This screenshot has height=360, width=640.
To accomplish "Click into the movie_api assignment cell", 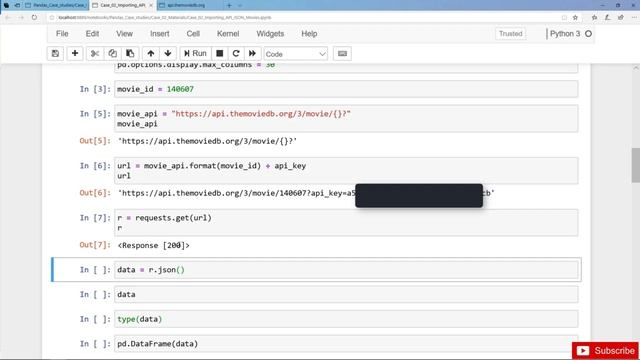I will coord(346,118).
